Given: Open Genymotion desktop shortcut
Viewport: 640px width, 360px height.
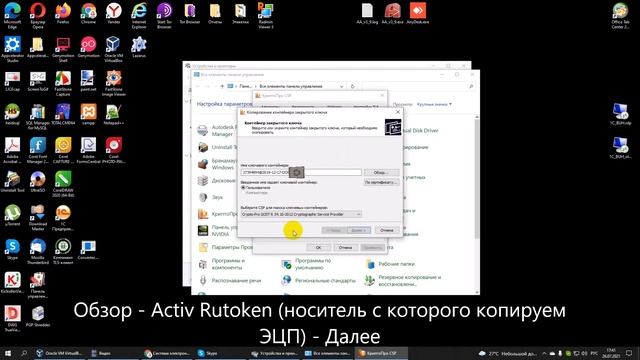Looking at the screenshot, I should tap(88, 47).
